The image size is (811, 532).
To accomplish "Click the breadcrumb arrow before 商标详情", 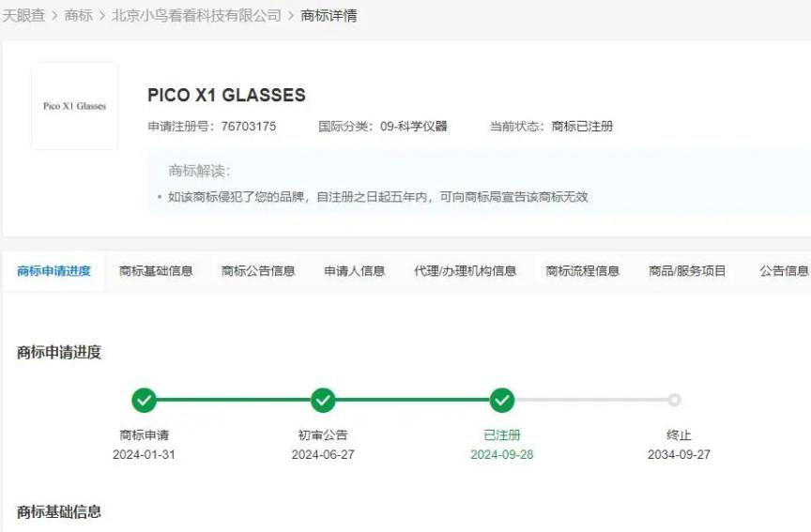I will click(x=291, y=16).
